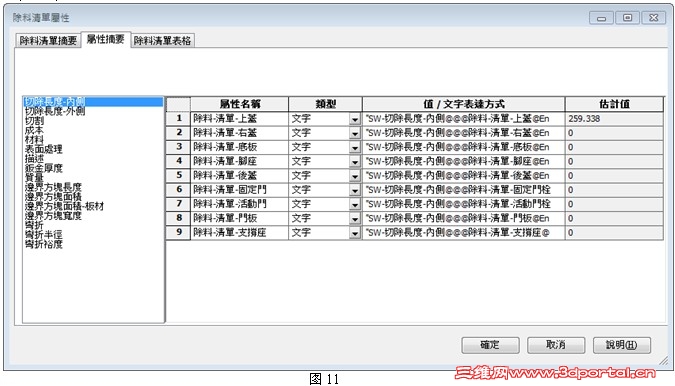675x386 pixels.
Task: Edit value expression for 除料-清單-上蓋 row
Action: point(464,119)
